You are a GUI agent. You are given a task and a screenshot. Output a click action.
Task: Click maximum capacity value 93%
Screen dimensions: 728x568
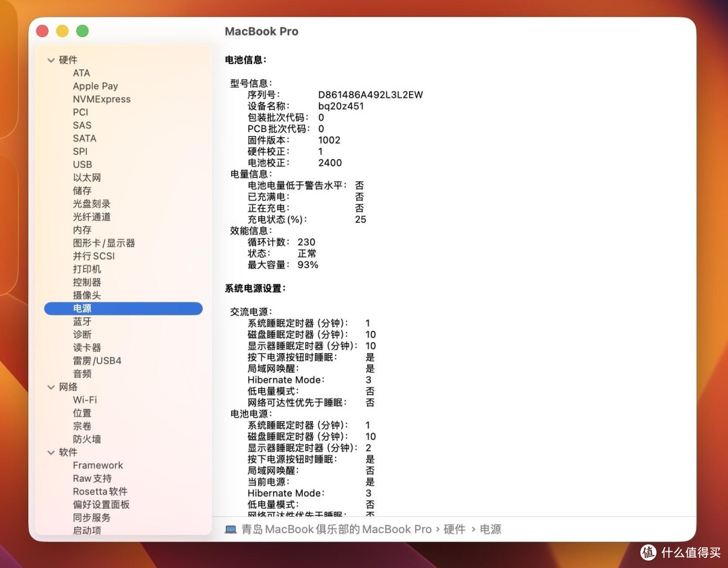pyautogui.click(x=308, y=265)
